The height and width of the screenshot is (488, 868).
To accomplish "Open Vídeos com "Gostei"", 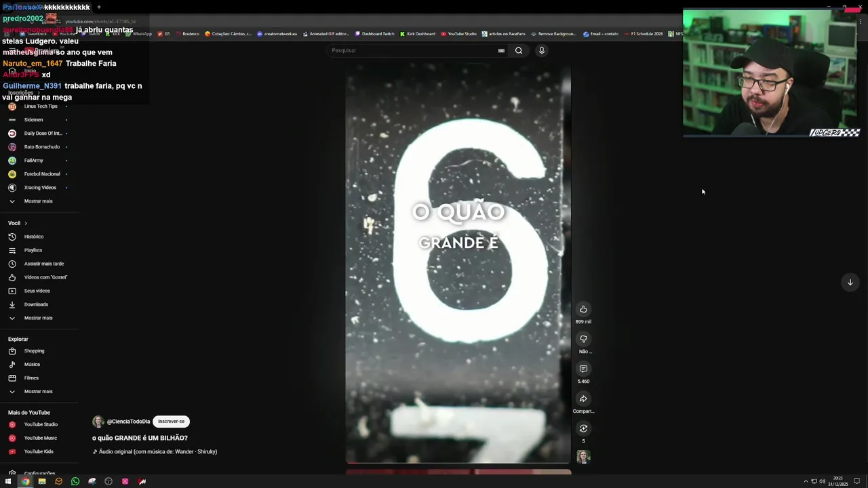I will tap(39, 277).
